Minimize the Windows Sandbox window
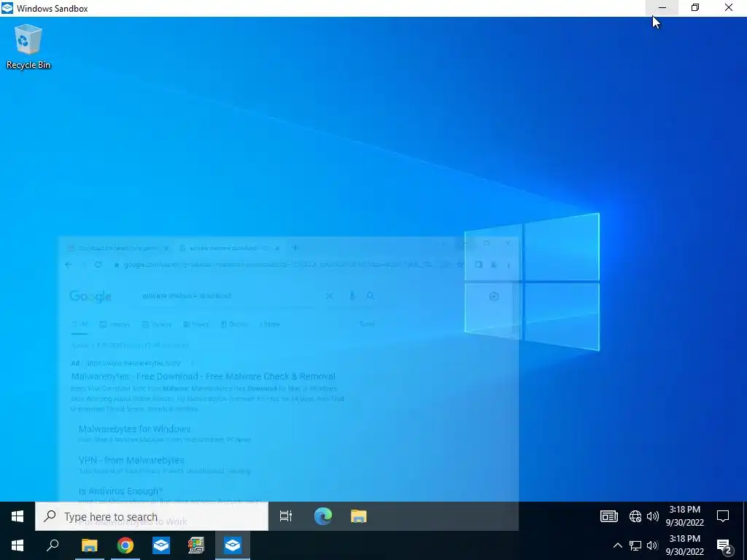This screenshot has height=560, width=747. [x=662, y=8]
